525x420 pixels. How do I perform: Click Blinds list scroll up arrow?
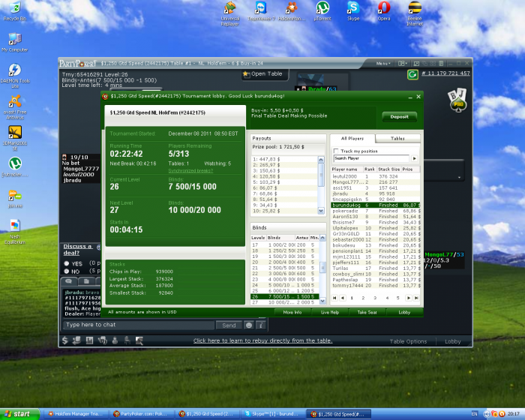(322, 238)
